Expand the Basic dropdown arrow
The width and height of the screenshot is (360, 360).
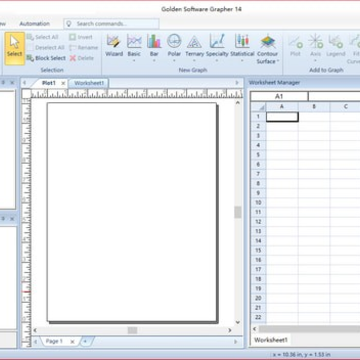click(x=134, y=61)
